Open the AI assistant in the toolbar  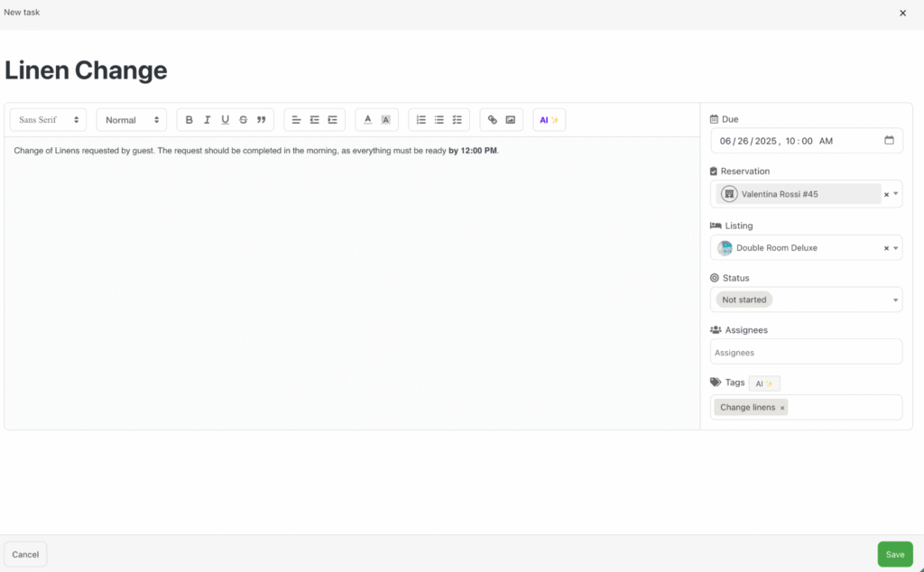point(549,120)
